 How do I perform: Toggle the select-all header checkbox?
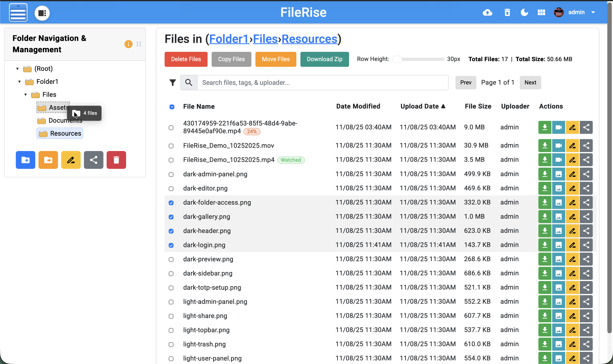[x=172, y=107]
